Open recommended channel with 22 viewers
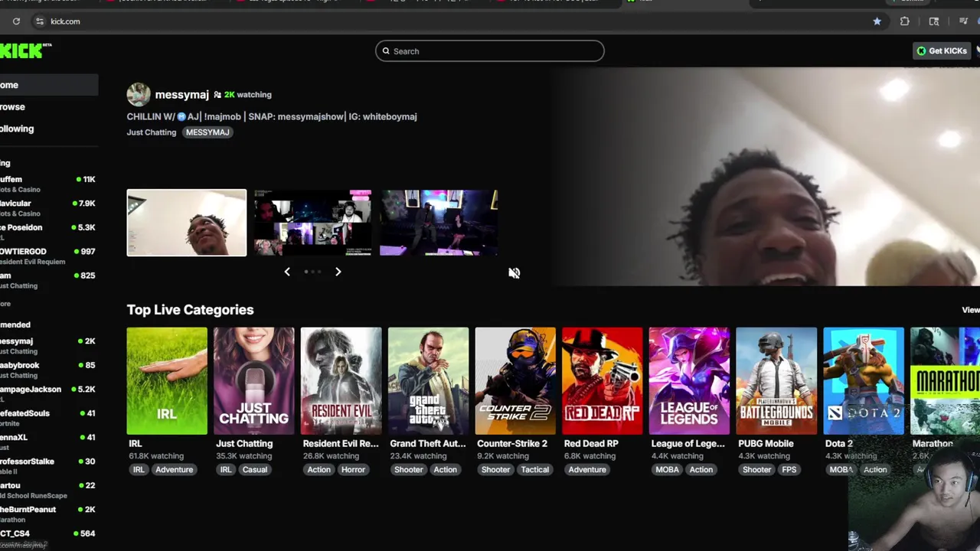The width and height of the screenshot is (980, 551). click(x=49, y=491)
